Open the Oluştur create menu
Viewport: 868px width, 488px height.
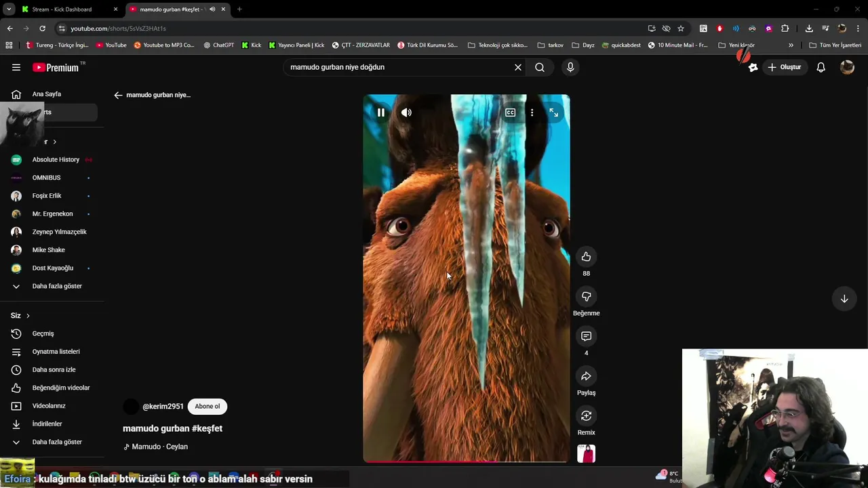pyautogui.click(x=785, y=67)
